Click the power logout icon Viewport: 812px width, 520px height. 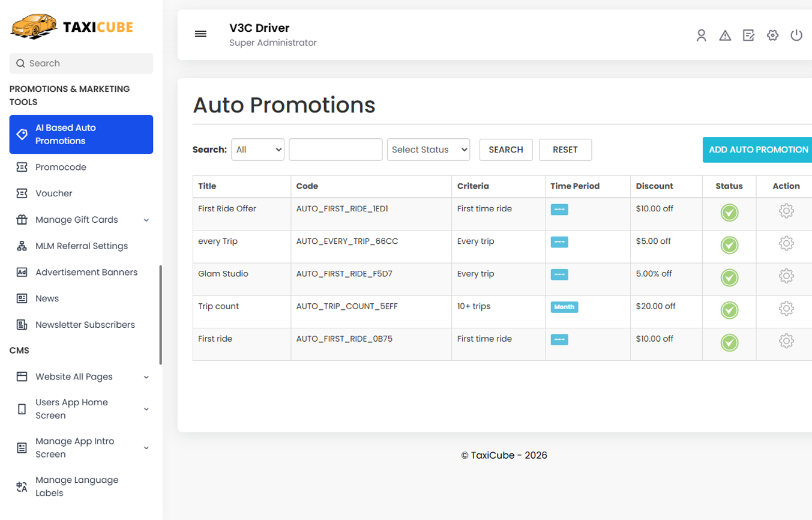coord(796,35)
